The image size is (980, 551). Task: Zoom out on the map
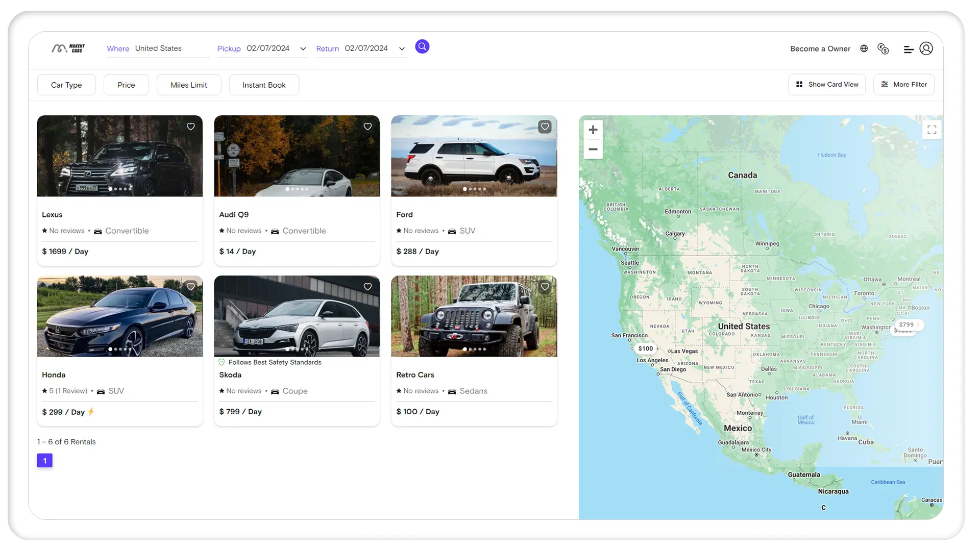pos(593,149)
